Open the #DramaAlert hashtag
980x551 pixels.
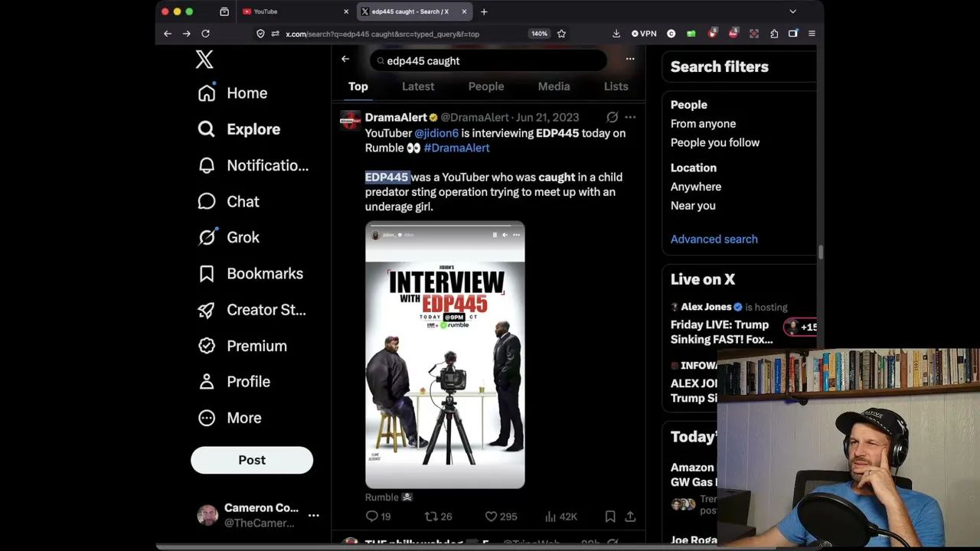[x=456, y=148]
